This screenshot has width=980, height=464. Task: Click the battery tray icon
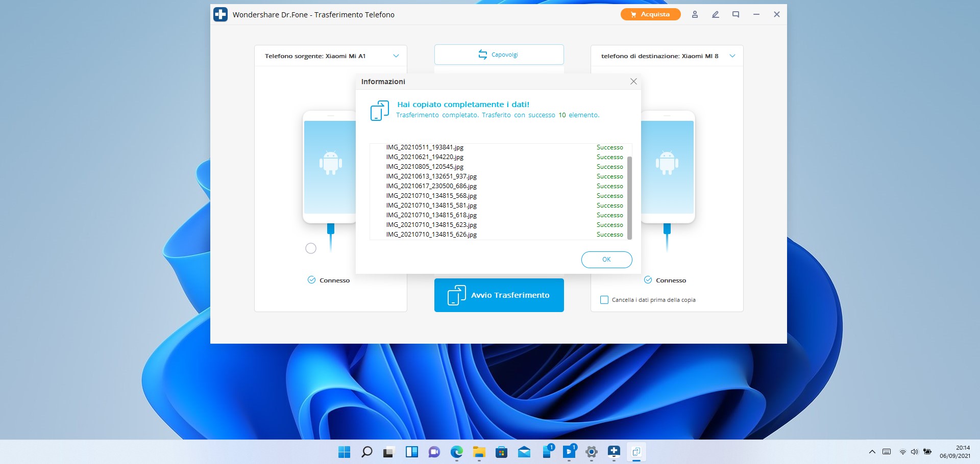coord(927,452)
